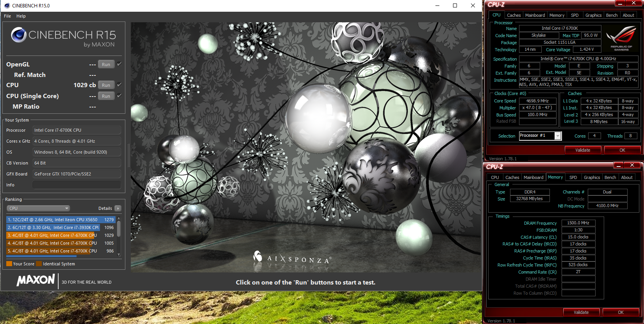Image resolution: width=644 pixels, height=324 pixels.
Task: Click the ranking list vertical scrollbar
Action: pos(119,236)
